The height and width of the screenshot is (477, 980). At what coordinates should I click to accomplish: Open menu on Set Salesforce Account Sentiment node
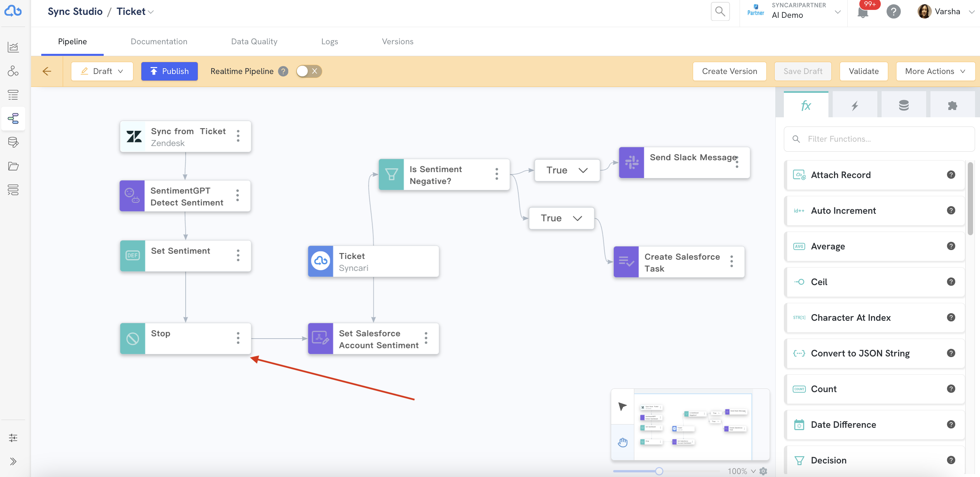(426, 338)
